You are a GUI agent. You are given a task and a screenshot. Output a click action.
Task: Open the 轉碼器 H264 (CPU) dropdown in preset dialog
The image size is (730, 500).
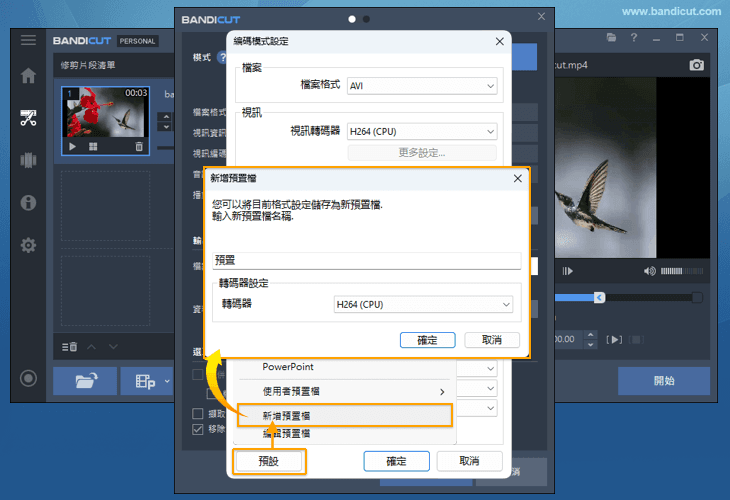tap(423, 304)
